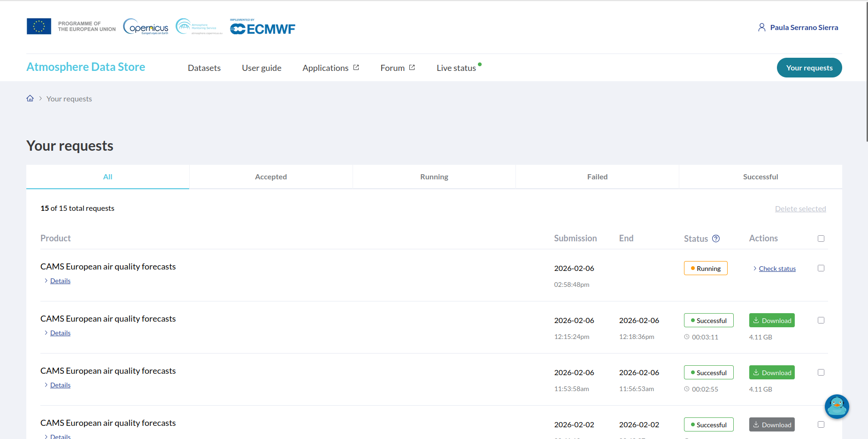Click Successful badge of 2026-02-02 request
This screenshot has height=439, width=868.
(709, 424)
